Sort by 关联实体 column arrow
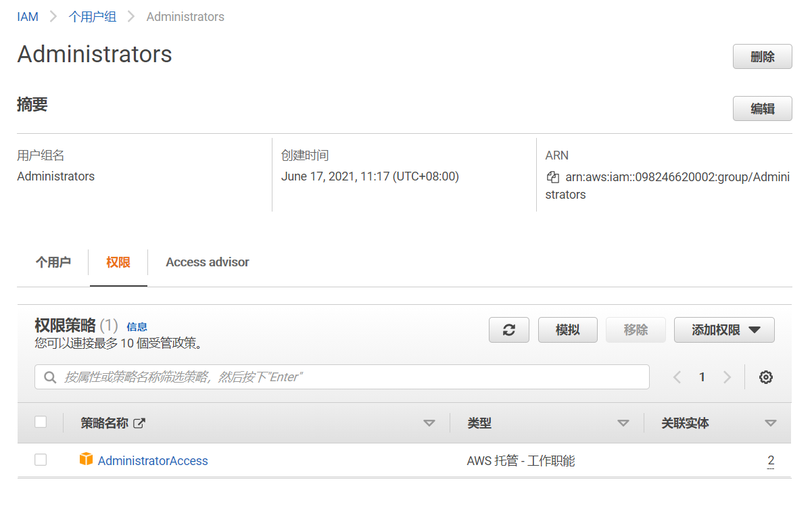Viewport: 812px width, 509px height. (x=770, y=423)
